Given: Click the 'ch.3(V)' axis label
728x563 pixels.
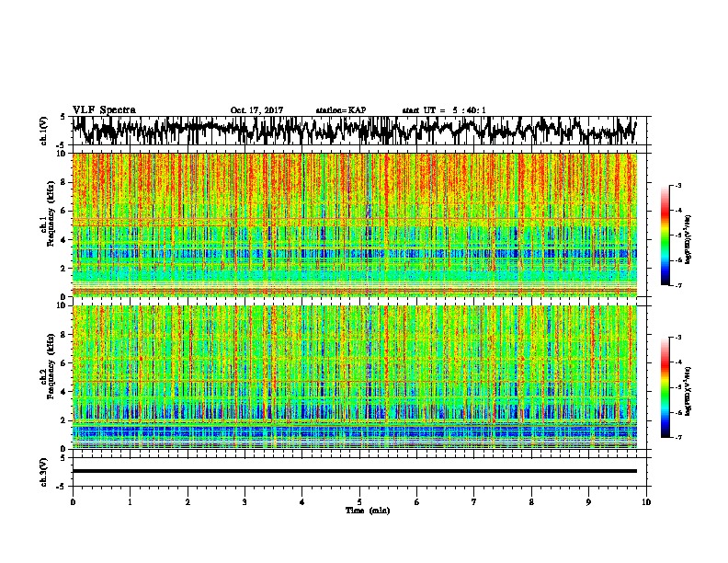Looking at the screenshot, I should (x=43, y=473).
